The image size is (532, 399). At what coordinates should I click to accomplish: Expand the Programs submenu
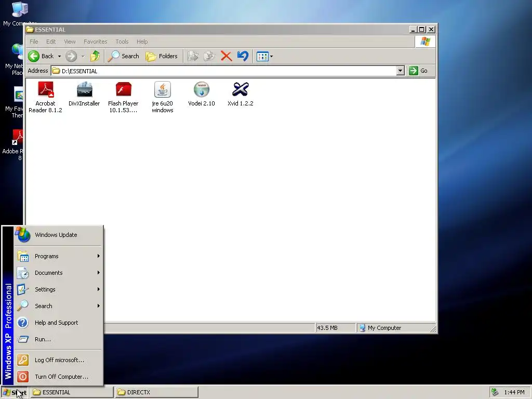coord(58,256)
